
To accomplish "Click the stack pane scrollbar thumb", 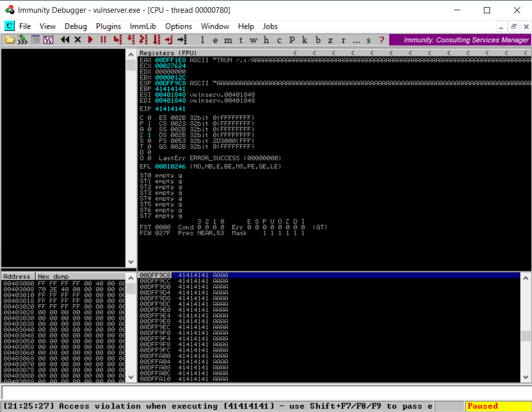I will 525,336.
